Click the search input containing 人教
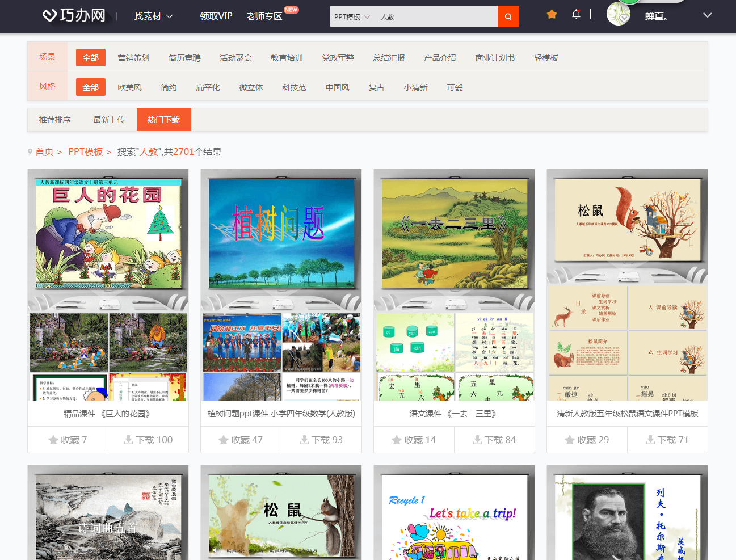The height and width of the screenshot is (560, 736). tap(436, 17)
